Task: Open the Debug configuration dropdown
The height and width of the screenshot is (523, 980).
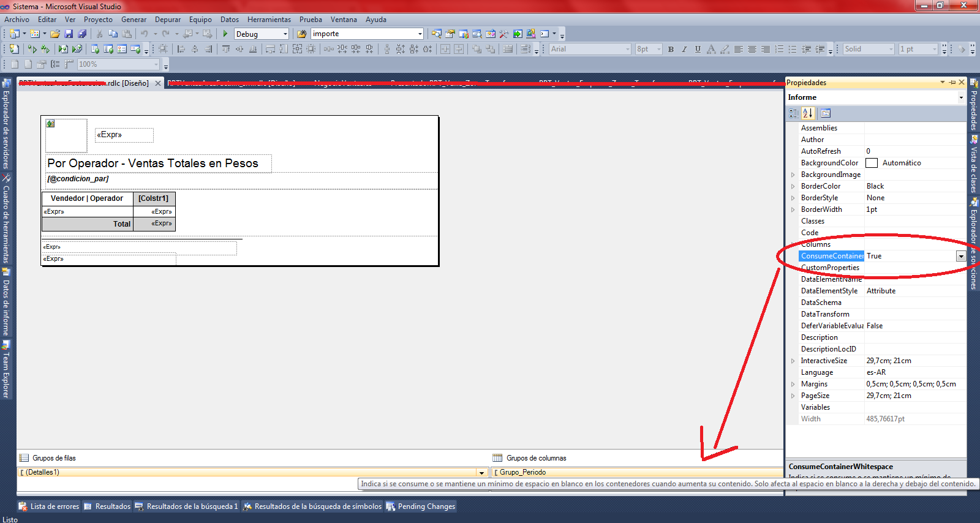Action: pos(285,34)
